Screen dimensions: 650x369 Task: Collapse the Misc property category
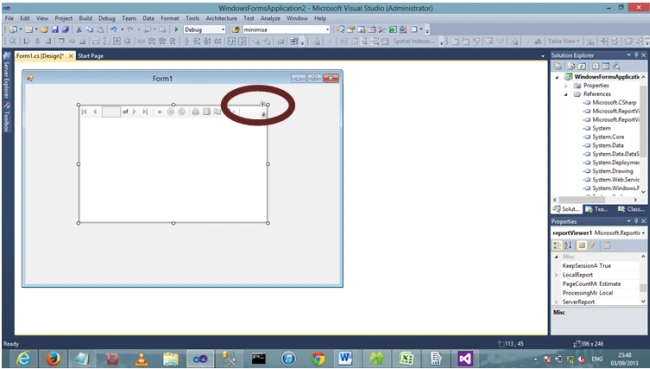556,257
